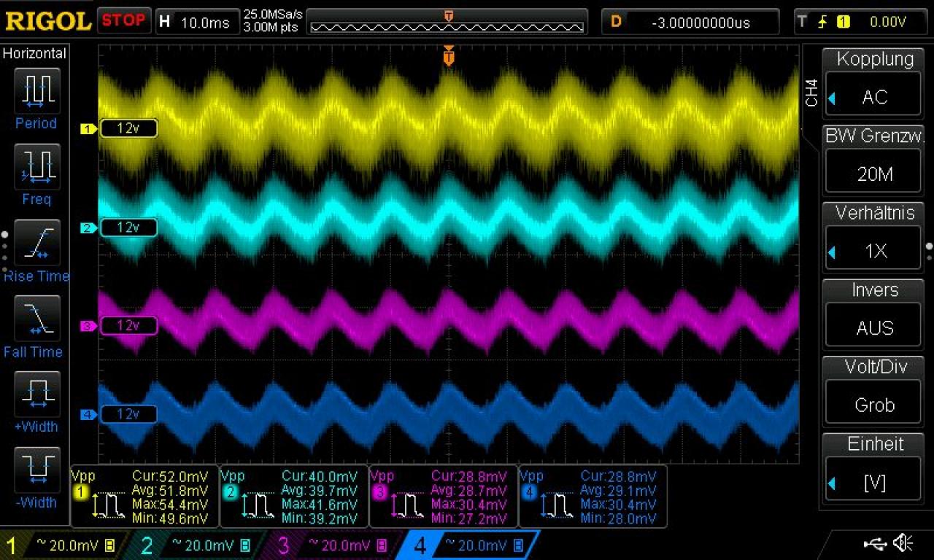Click the blue channel 4 ground marker
The image size is (934, 560).
[x=88, y=415]
